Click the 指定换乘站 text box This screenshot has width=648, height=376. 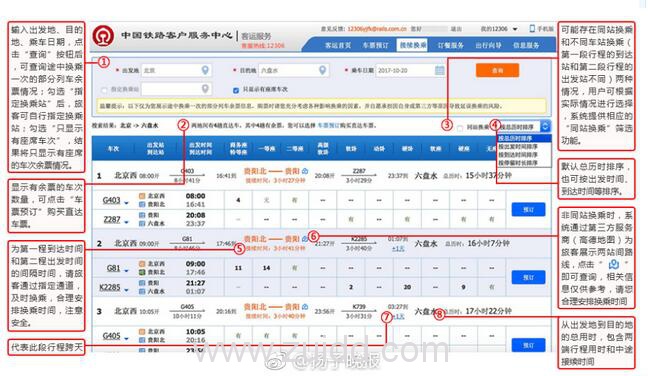pos(176,89)
